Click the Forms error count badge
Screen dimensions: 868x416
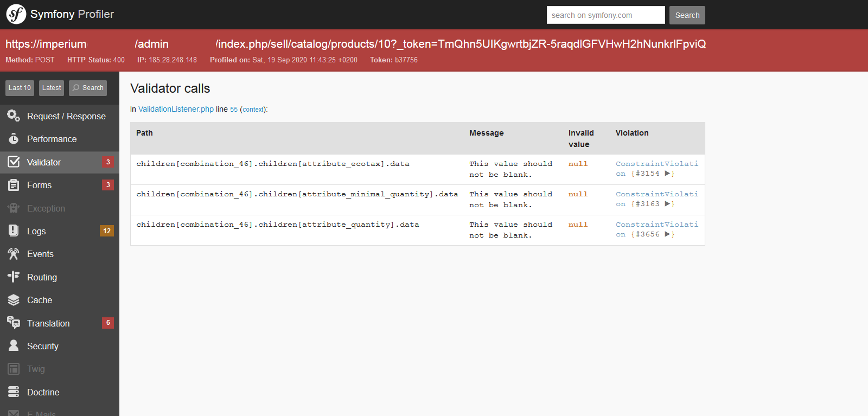tap(108, 185)
